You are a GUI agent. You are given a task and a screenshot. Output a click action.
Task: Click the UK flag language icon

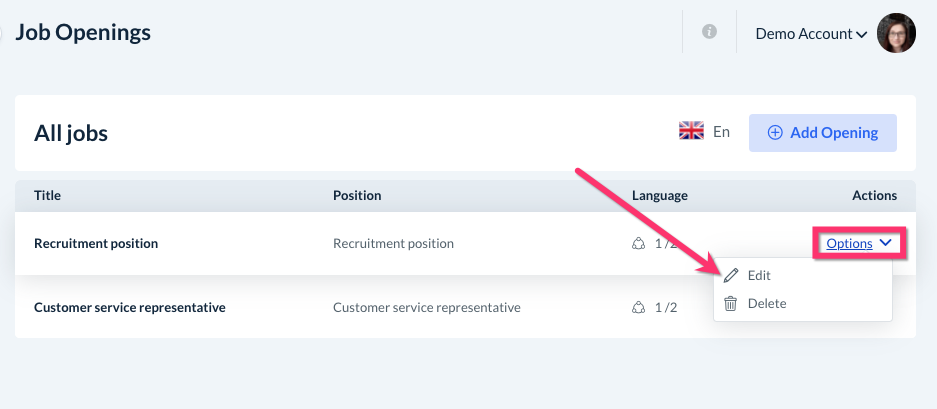(x=691, y=131)
